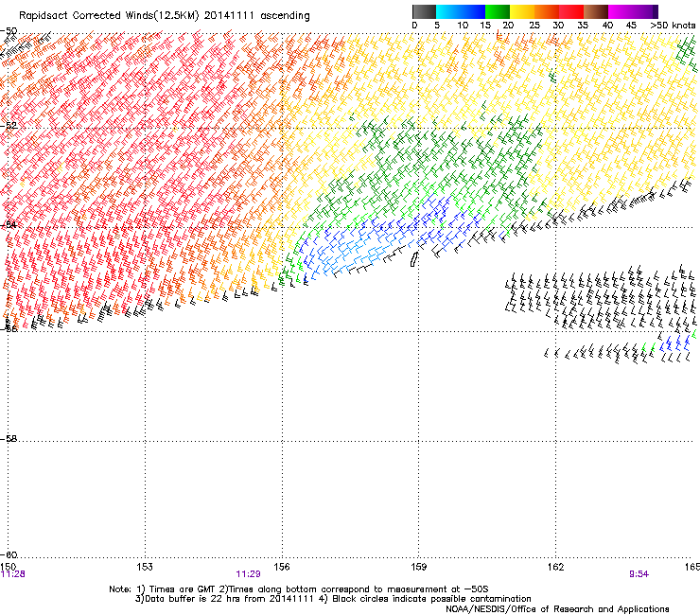Click the '>50 knots' legend label
The image size is (700, 615).
click(x=673, y=26)
